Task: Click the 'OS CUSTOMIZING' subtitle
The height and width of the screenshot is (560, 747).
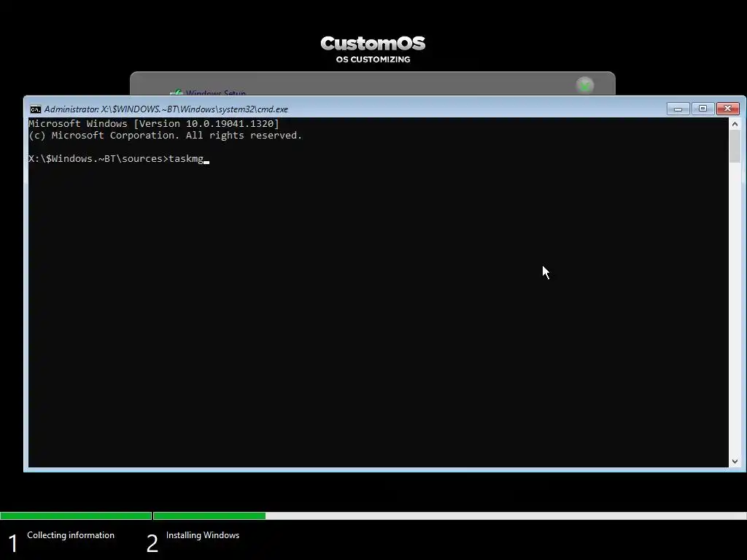Action: point(373,60)
